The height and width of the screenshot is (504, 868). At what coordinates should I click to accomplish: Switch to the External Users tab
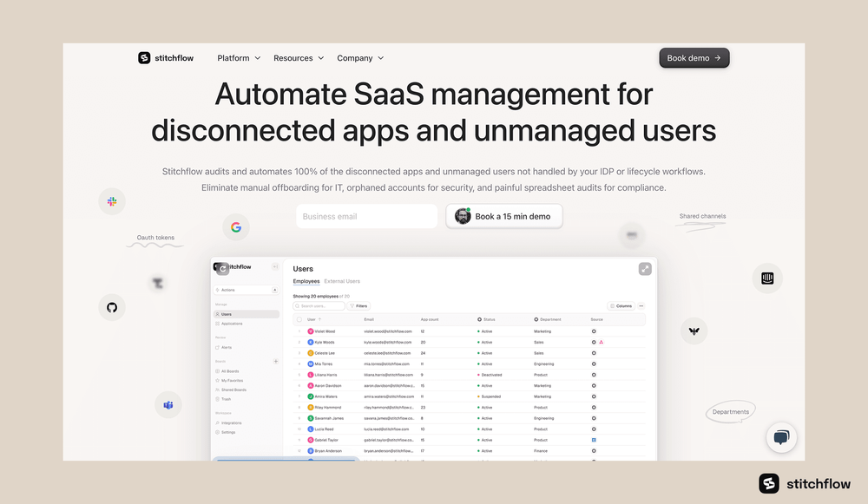(343, 281)
